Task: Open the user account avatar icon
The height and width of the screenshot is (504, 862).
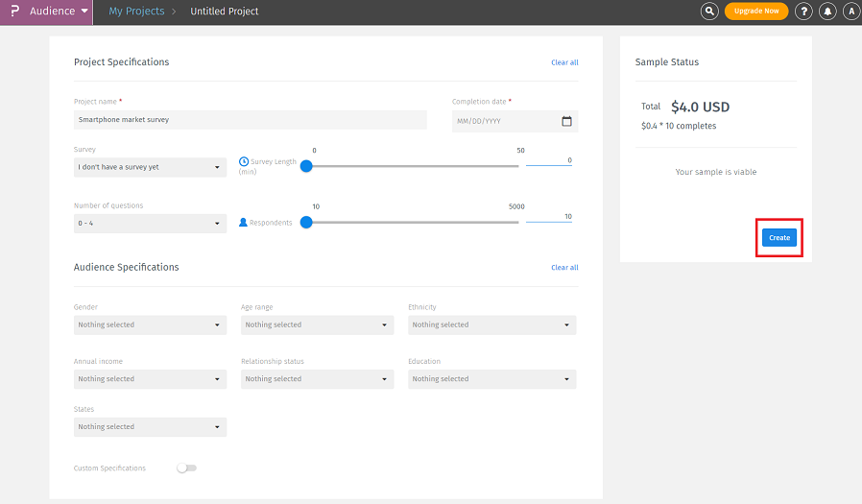Action: (850, 12)
